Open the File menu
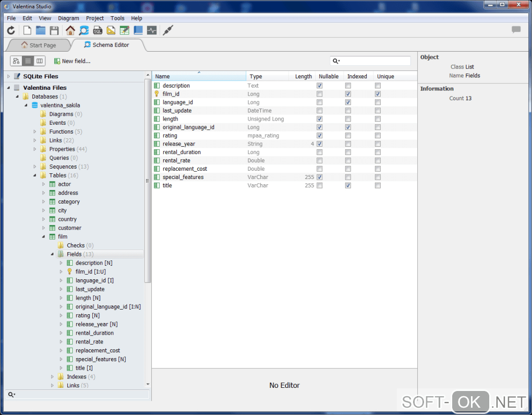 tap(11, 18)
